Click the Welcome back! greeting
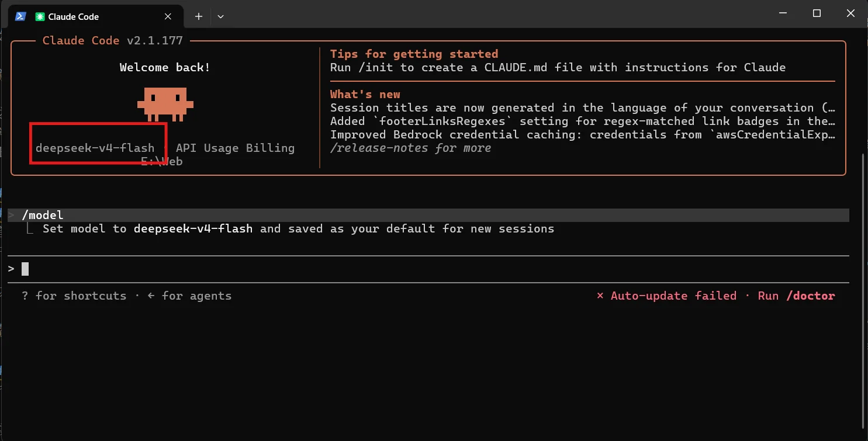 coord(165,67)
